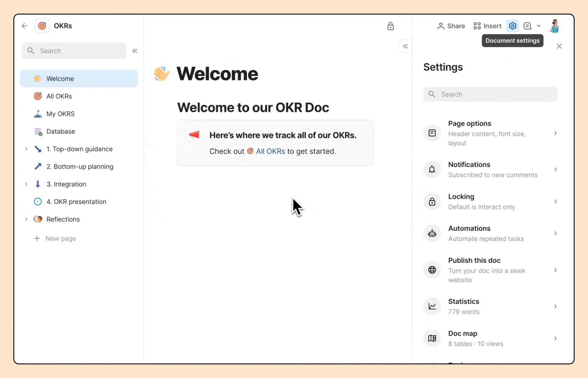Click the Doc map icon
The height and width of the screenshot is (378, 588).
coord(432,338)
